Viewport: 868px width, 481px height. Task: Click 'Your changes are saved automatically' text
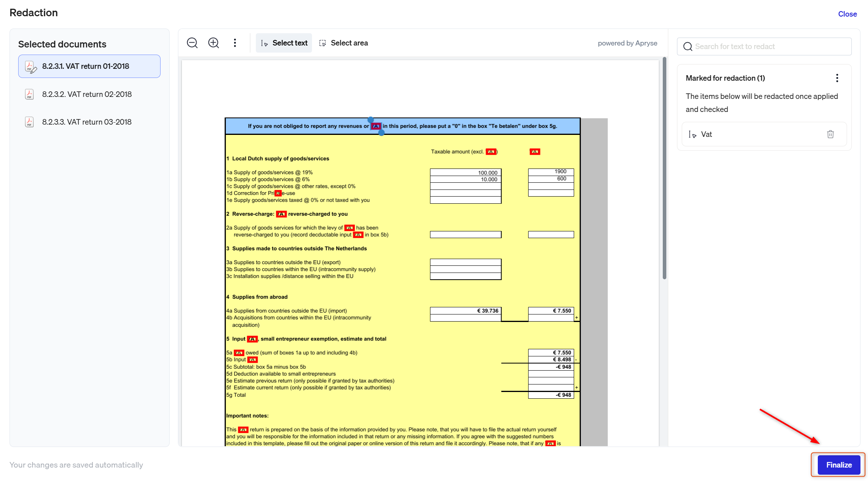coord(76,465)
